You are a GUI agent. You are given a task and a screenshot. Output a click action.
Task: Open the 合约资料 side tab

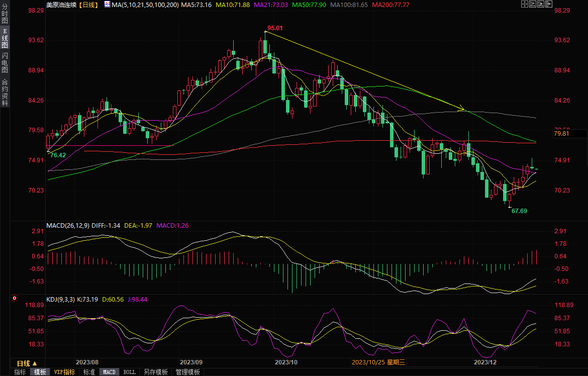5,92
